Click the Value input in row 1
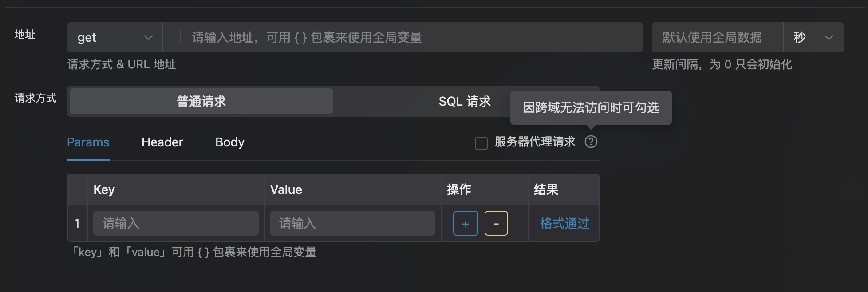This screenshot has height=292, width=868. click(x=352, y=223)
